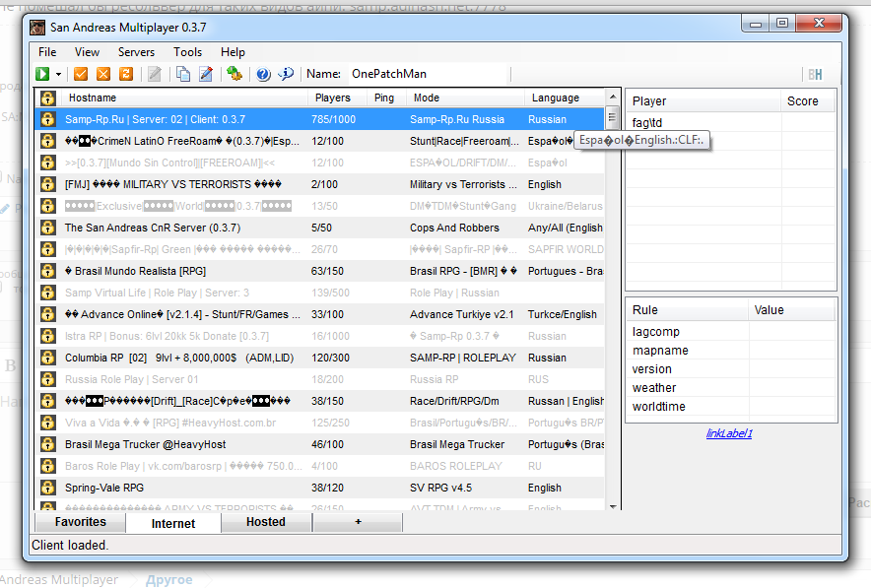Click 'Turkce/English' language cell
871x588 pixels.
(563, 314)
